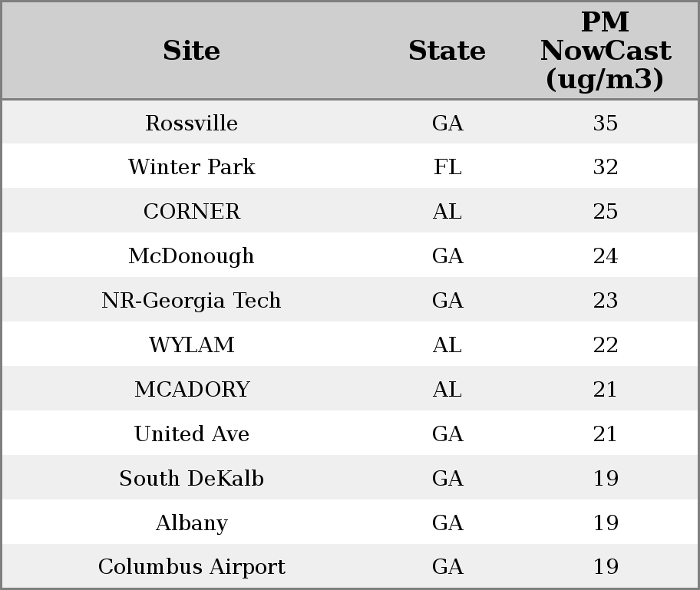Click the MCADORY site cell
This screenshot has height=590, width=700.
tap(191, 390)
